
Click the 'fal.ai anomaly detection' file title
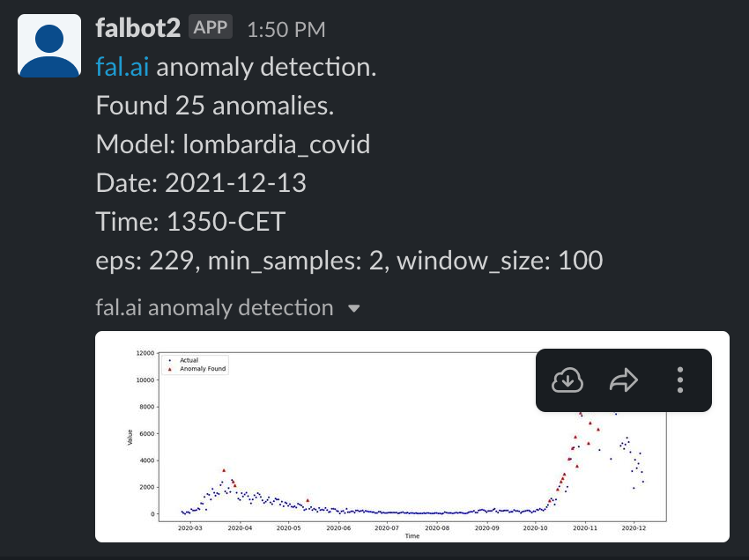point(214,307)
